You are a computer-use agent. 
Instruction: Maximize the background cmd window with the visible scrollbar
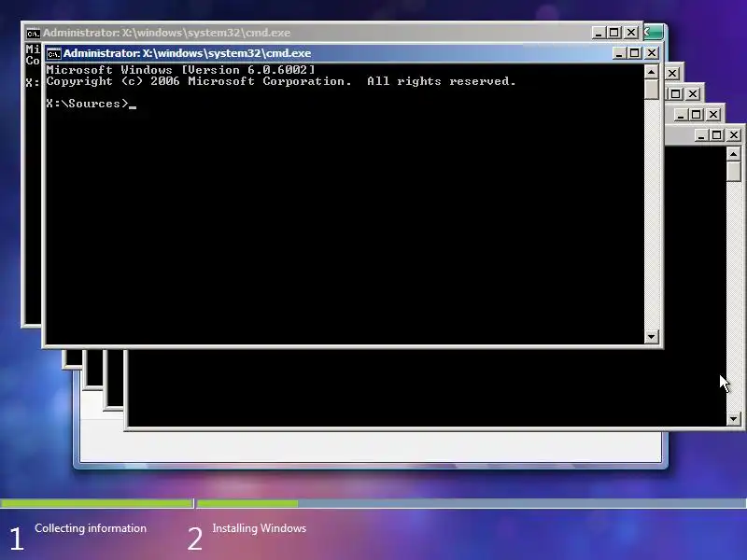[716, 135]
